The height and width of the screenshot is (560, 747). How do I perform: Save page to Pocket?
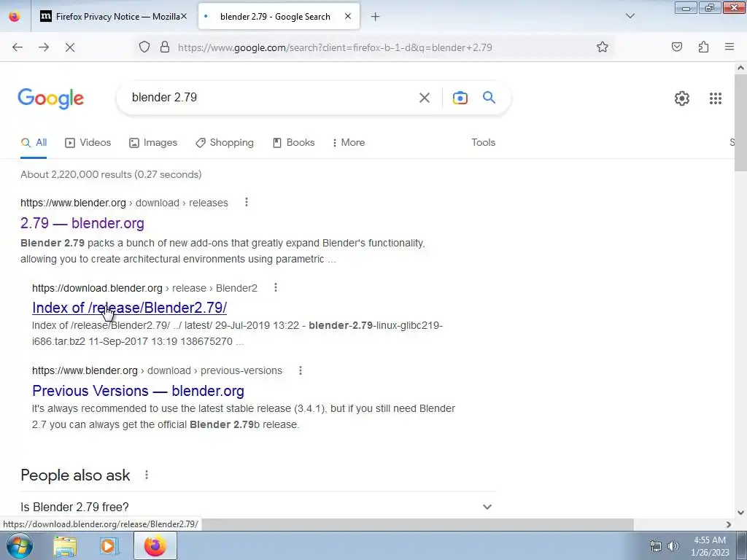[677, 47]
